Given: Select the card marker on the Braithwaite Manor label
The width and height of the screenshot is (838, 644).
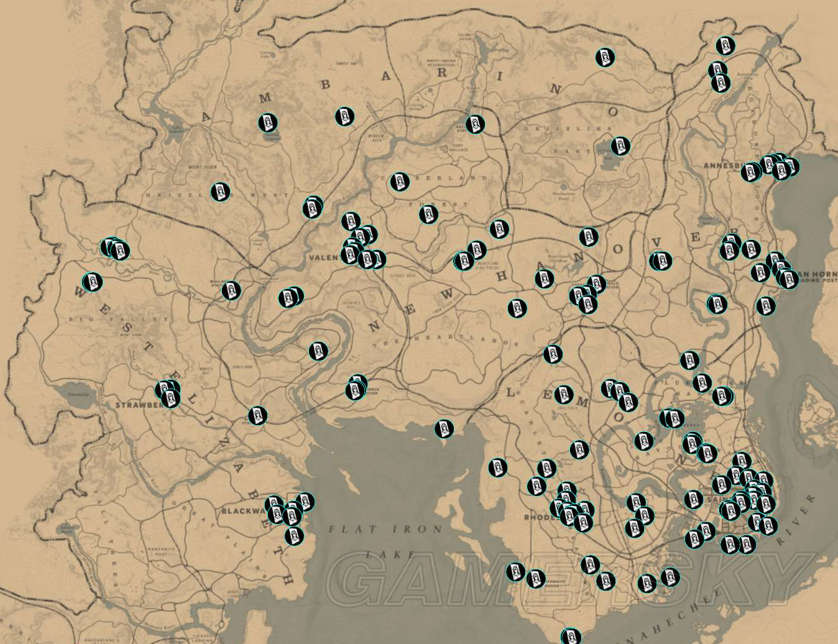Looking at the screenshot, I should point(536,579).
